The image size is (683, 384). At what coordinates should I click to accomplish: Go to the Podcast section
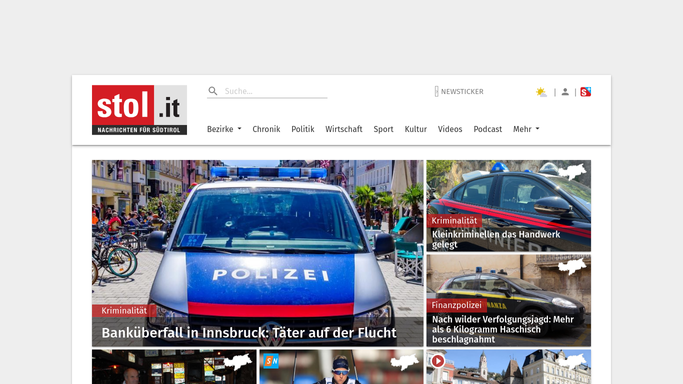[x=487, y=129]
